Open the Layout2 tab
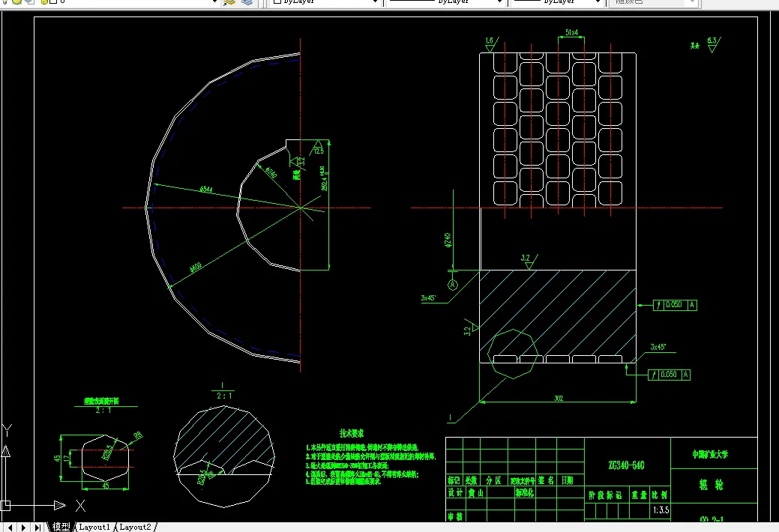Viewport: 779px width, 532px height. coord(135,527)
